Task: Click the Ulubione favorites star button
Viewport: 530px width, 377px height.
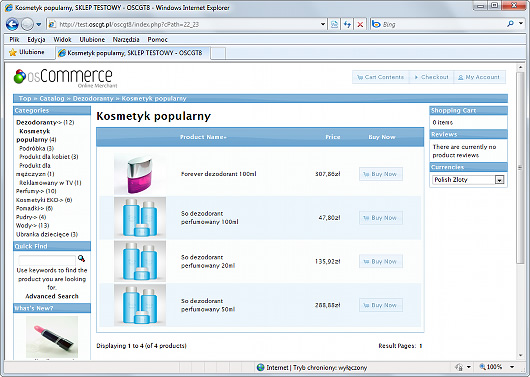Action: (x=26, y=52)
